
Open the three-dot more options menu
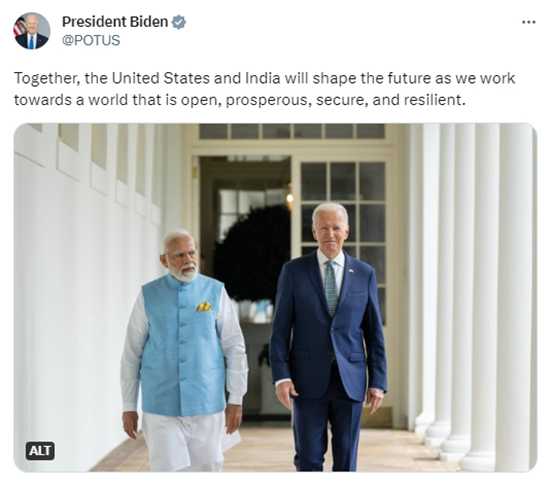click(528, 22)
